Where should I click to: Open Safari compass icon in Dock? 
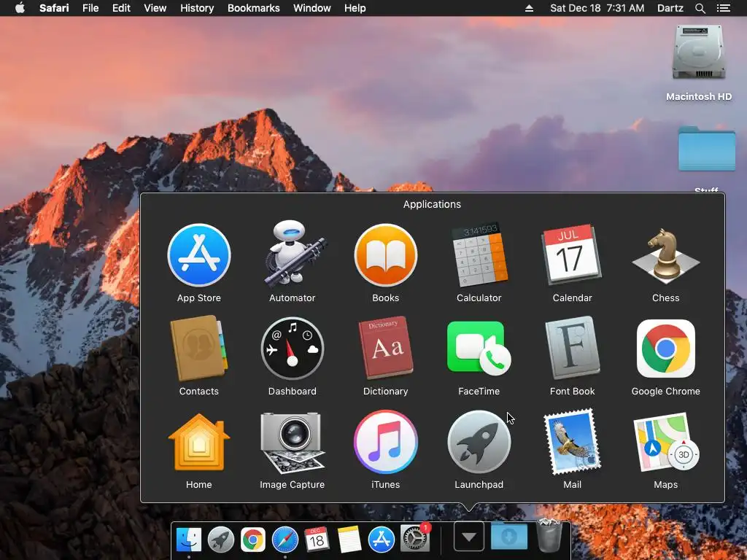coord(285,540)
